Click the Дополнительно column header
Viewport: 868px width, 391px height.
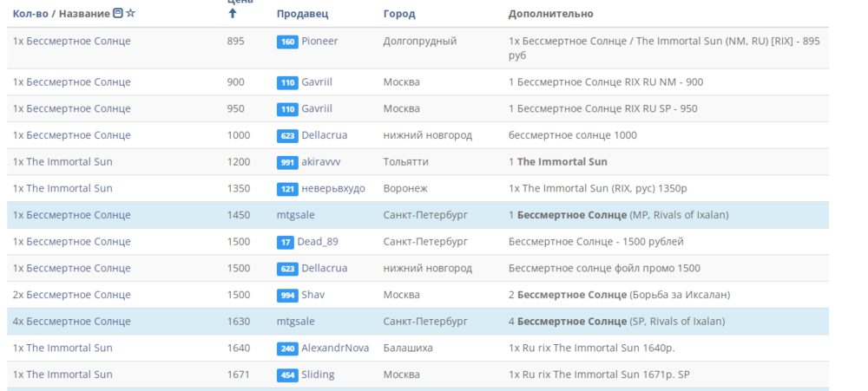(x=550, y=14)
